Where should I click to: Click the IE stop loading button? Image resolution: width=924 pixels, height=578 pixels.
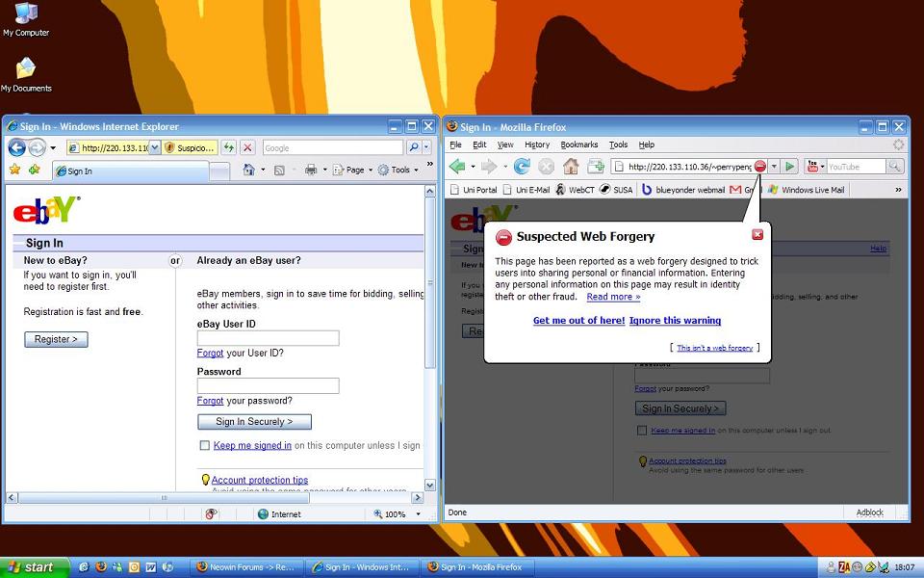pyautogui.click(x=247, y=147)
